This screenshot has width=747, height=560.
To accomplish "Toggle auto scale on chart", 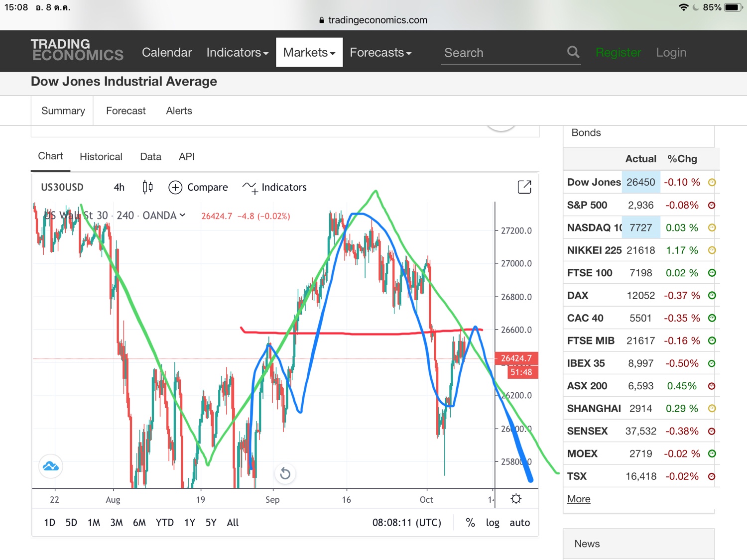I will (x=520, y=523).
